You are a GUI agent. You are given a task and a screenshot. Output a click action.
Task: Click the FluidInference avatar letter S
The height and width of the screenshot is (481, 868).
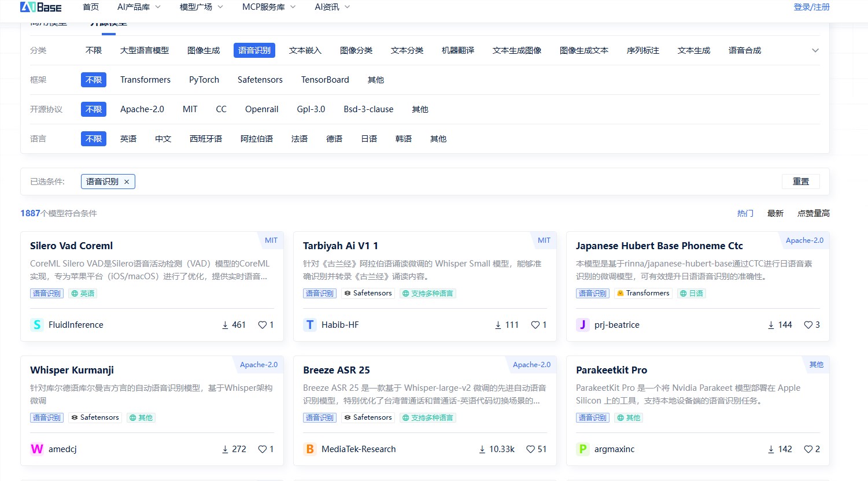point(37,325)
